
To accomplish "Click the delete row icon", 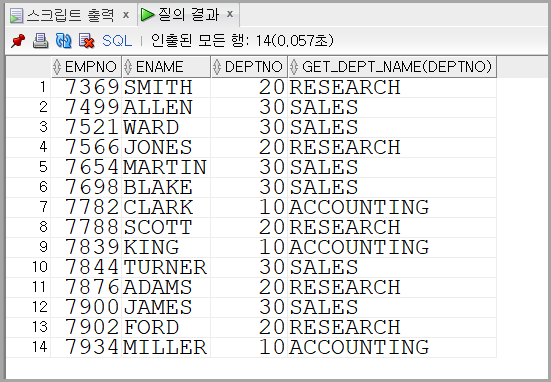I will [87, 41].
